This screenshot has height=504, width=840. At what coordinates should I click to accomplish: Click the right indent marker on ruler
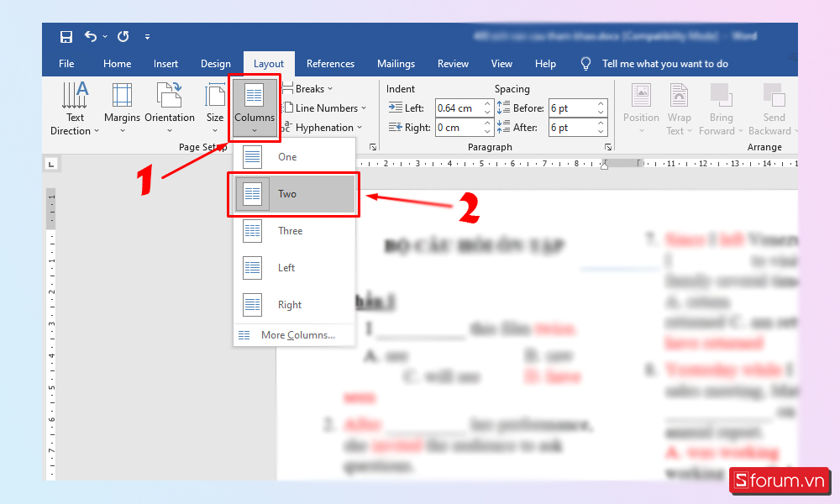604,165
